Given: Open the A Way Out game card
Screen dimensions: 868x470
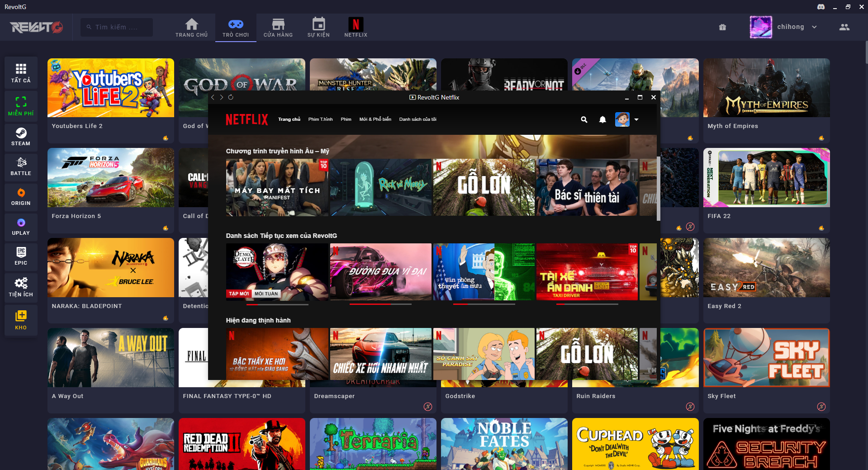Looking at the screenshot, I should click(111, 371).
